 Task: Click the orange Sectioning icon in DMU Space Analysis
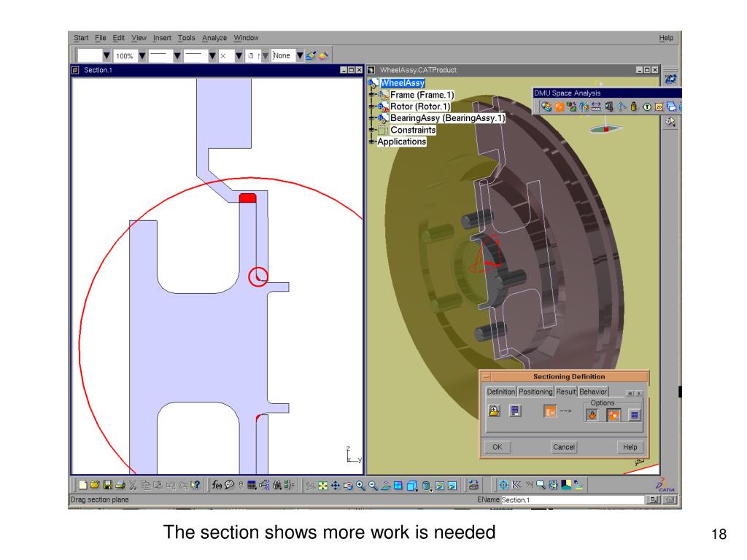coord(560,106)
